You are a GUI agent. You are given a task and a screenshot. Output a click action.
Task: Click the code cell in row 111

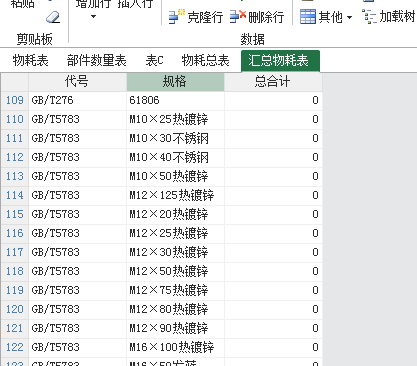pyautogui.click(x=77, y=138)
